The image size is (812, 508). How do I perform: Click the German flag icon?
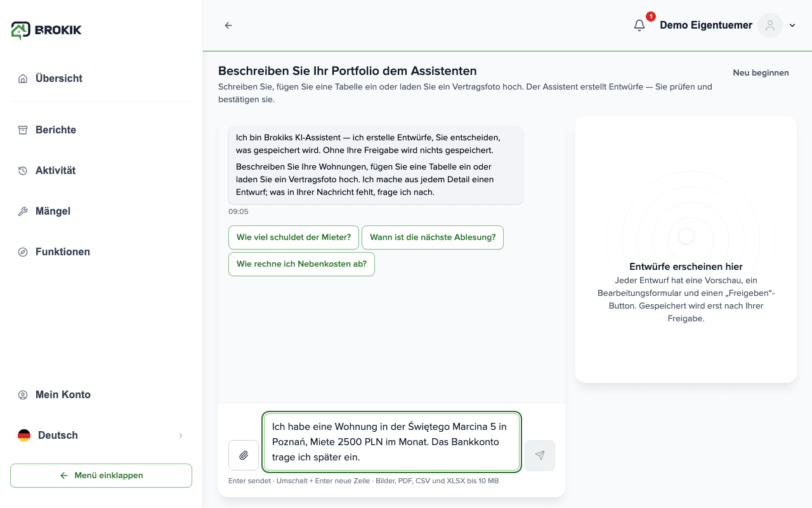click(24, 436)
